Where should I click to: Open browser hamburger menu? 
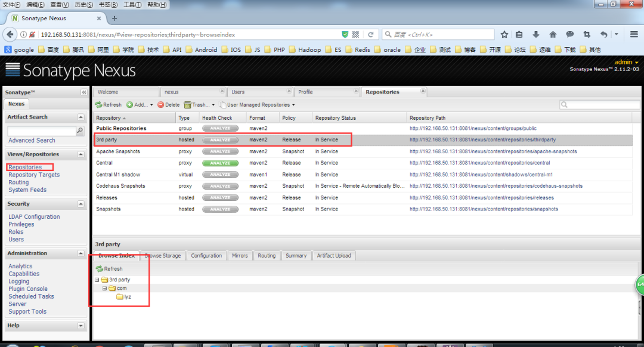point(634,34)
